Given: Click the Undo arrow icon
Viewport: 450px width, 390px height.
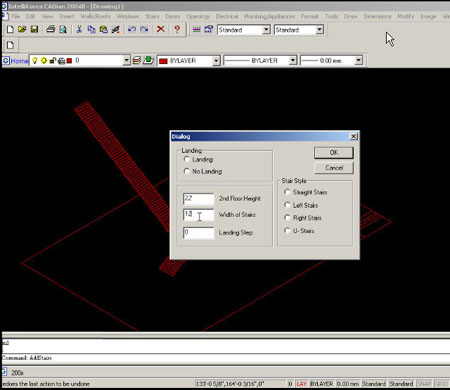Looking at the screenshot, I should (x=132, y=29).
